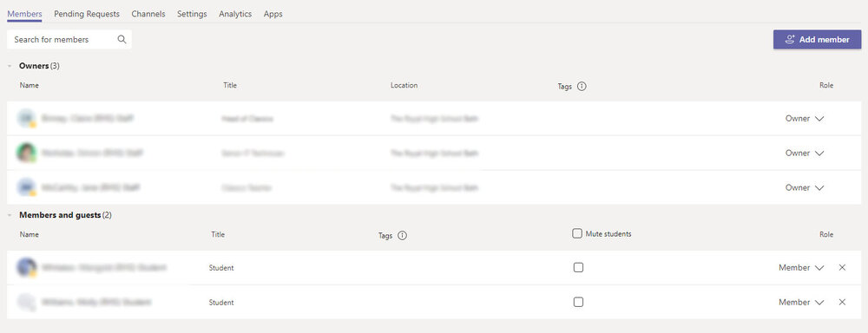Remove the bottom student using the X icon
The width and height of the screenshot is (868, 333).
coord(842,302)
